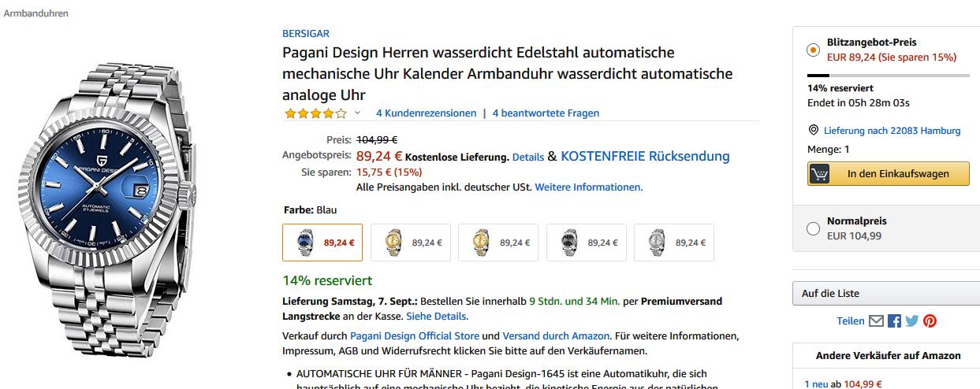Viewport: 980px width, 389px height.
Task: Select the Blitzangebot-Preis radio option
Action: point(814,50)
